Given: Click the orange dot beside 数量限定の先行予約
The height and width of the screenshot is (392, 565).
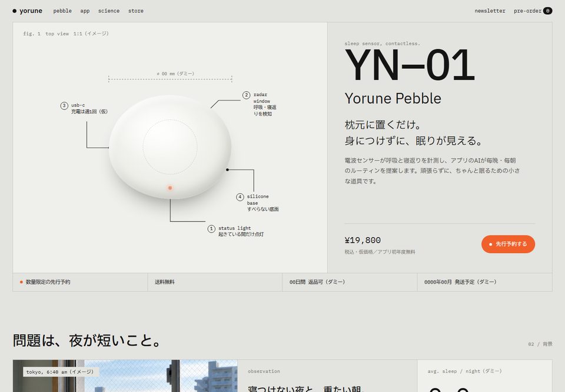Looking at the screenshot, I should point(21,282).
